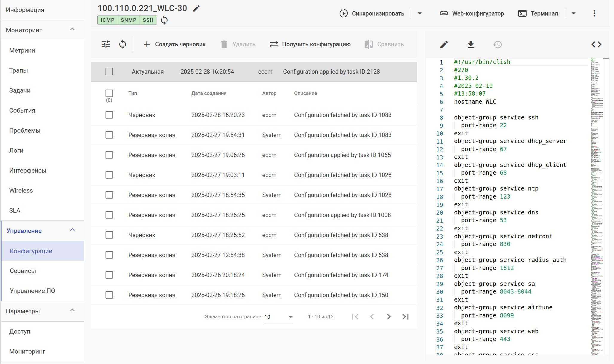Go to the next page of configurations

coord(389,317)
